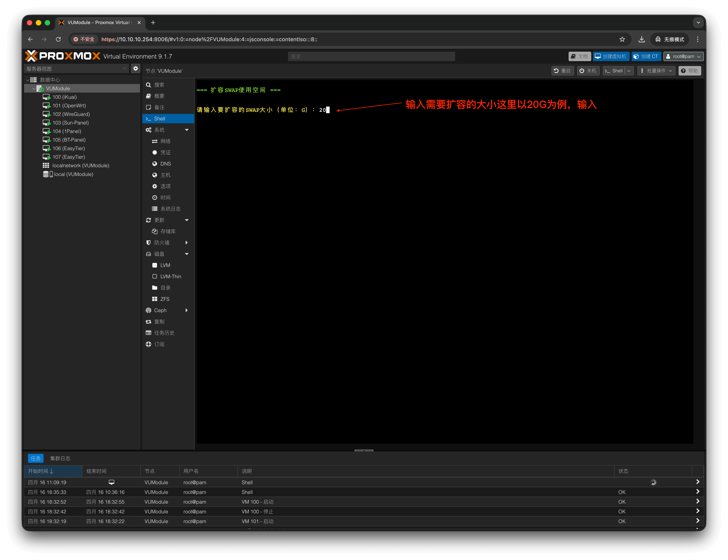Open the root@pam user dropdown

coord(683,56)
